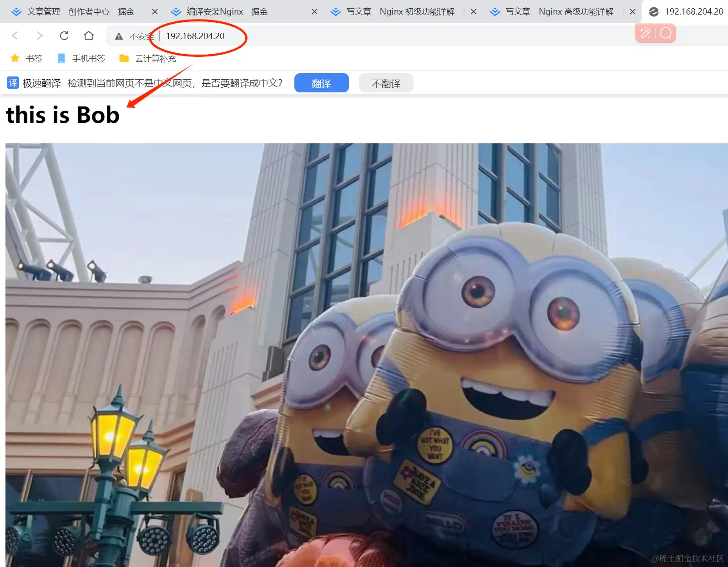Viewport: 728px width, 567px height.
Task: Click the 'this is Bob' heading
Action: [63, 115]
